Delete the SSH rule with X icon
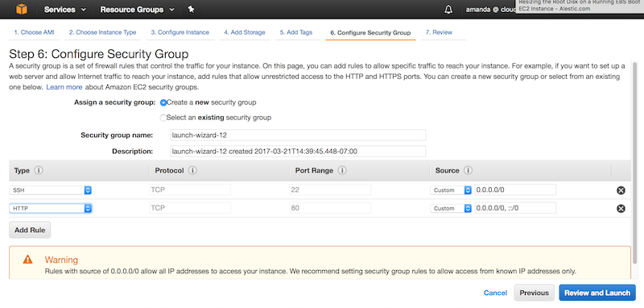 click(621, 190)
